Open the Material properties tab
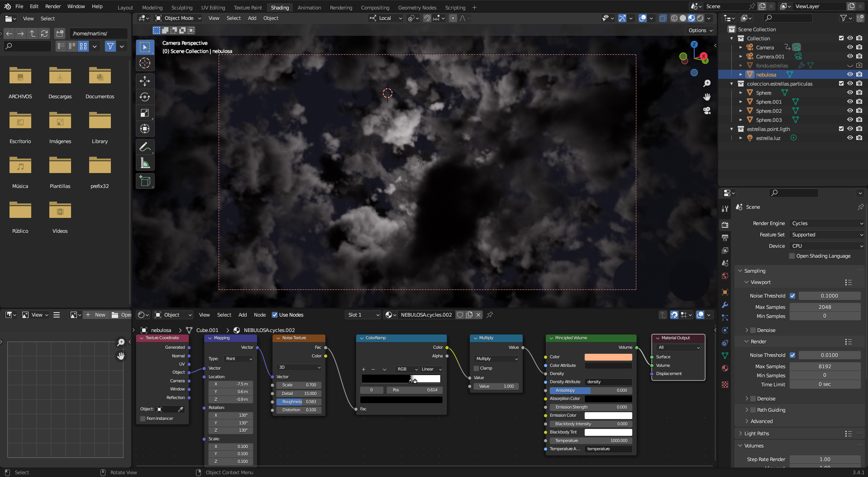 (725, 368)
